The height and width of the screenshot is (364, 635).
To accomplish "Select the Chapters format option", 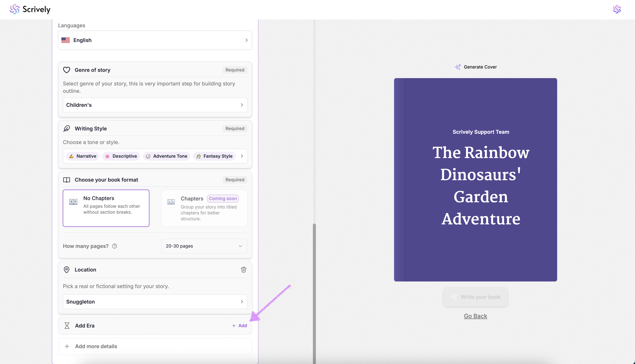I will tap(204, 208).
